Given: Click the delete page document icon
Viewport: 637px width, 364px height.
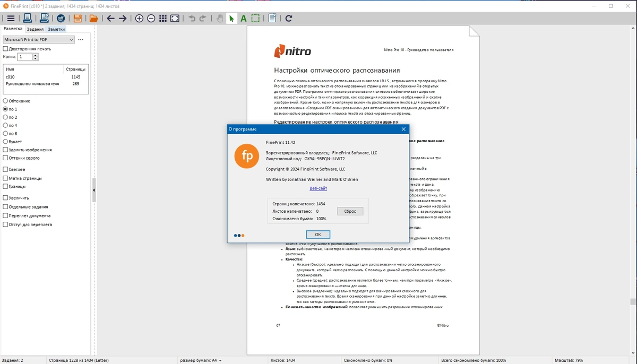Looking at the screenshot, I should tap(272, 19).
